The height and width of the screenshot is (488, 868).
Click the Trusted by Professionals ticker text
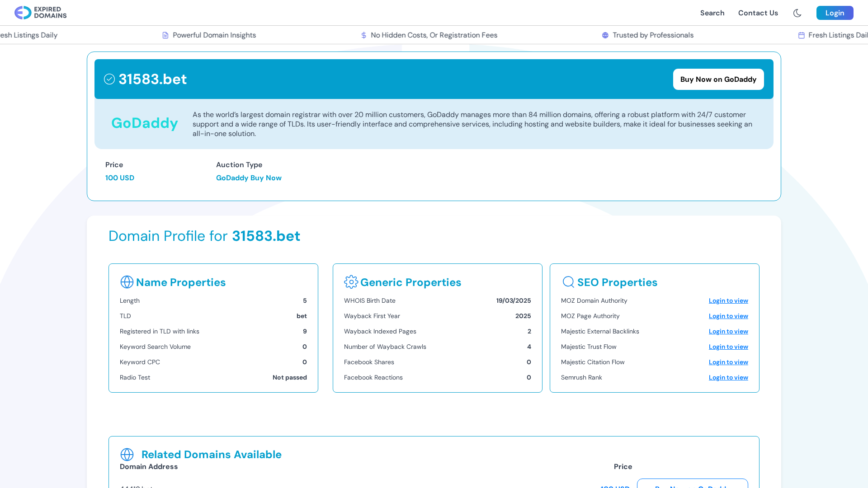click(x=653, y=35)
